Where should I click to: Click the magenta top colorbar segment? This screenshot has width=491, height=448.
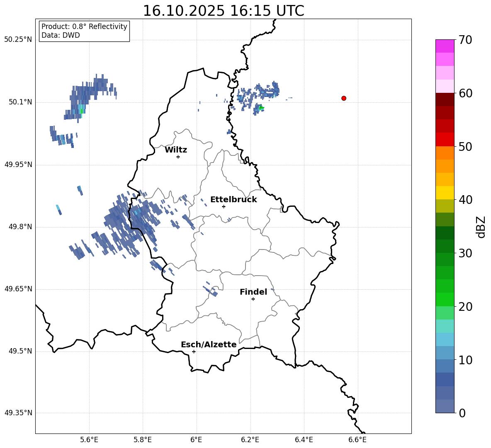pyautogui.click(x=445, y=46)
